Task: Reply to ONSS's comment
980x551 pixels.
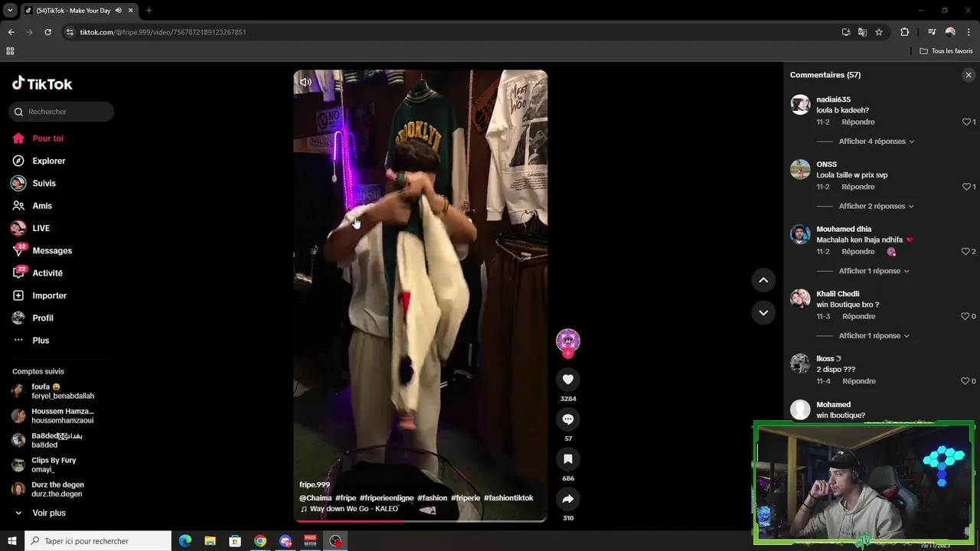Action: [857, 187]
